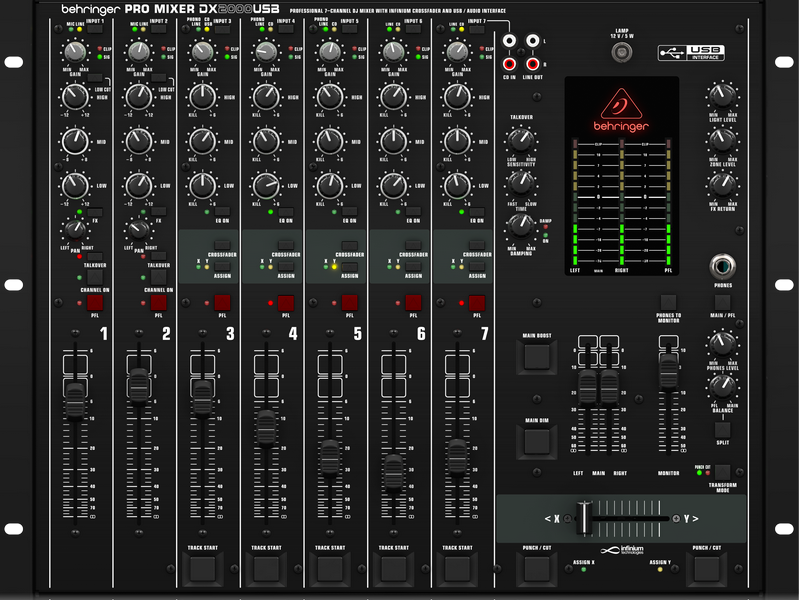Toggle the Split button
799x600 pixels.
[723, 430]
